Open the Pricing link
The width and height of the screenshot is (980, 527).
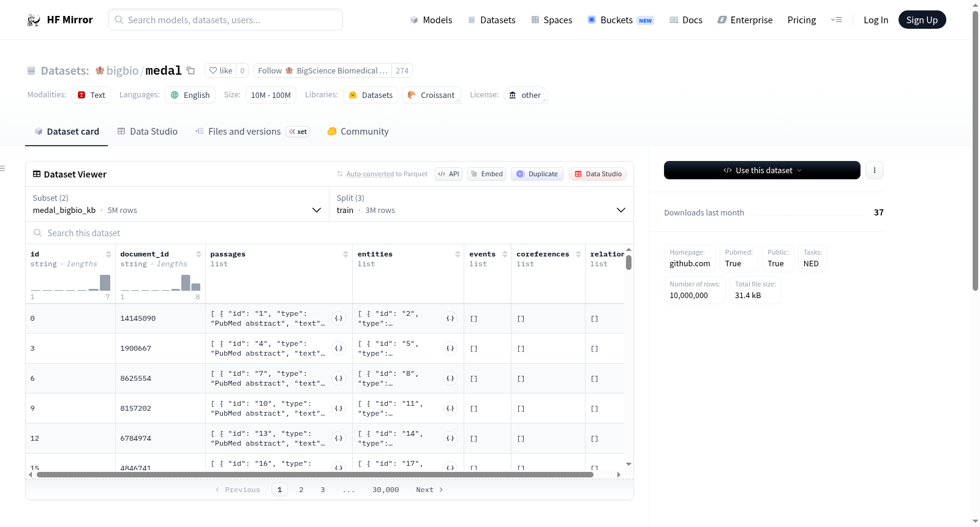coord(802,20)
